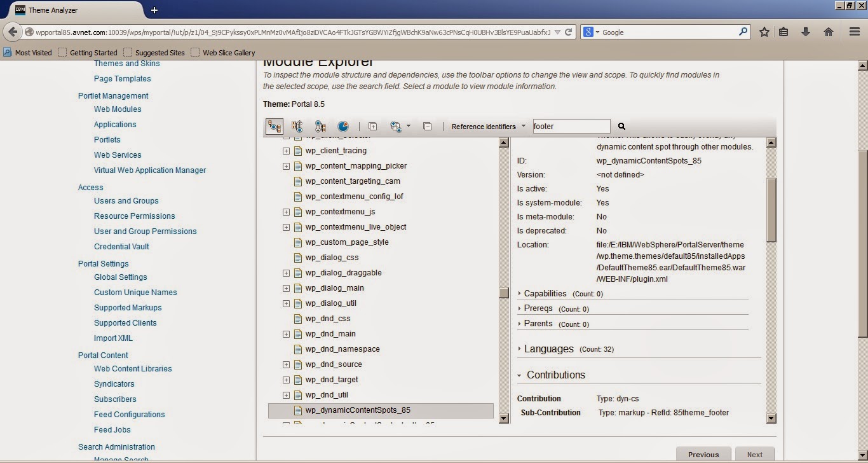The height and width of the screenshot is (463, 868).
Task: Switch to the downward-arrow dependency view icon
Action: 320,127
